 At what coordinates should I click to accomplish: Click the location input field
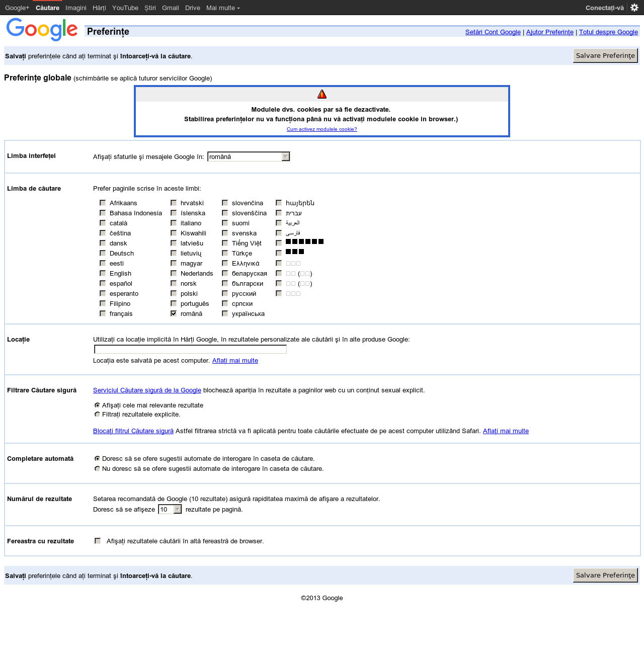click(190, 349)
